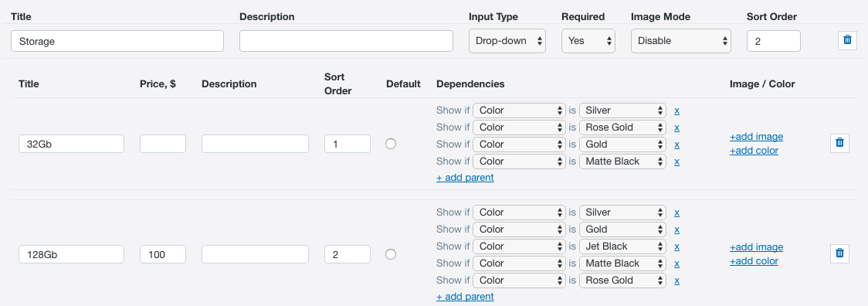Click the Image Mode label
The width and height of the screenshot is (868, 306).
(x=660, y=17)
